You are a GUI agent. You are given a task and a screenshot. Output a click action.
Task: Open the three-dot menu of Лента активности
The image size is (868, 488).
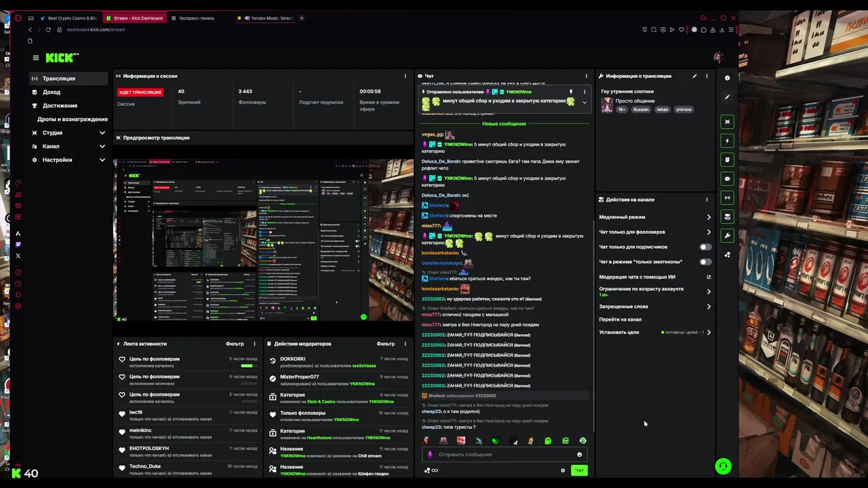coord(254,344)
